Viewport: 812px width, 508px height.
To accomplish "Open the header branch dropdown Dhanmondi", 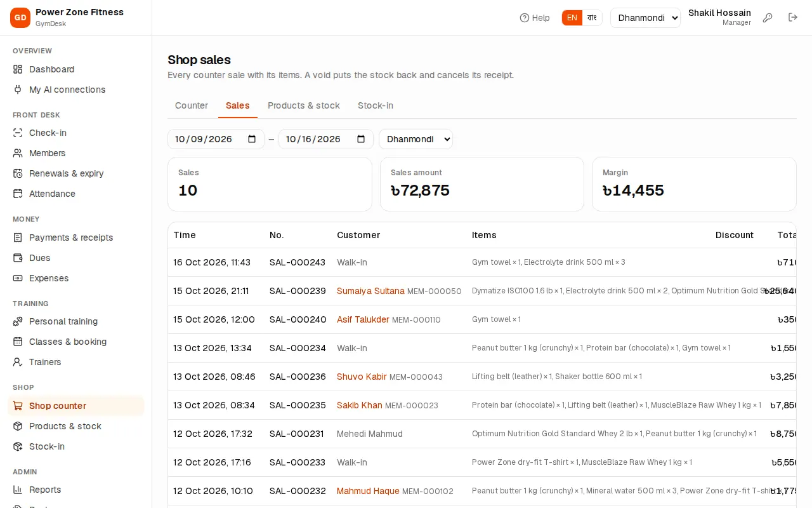I will (645, 18).
